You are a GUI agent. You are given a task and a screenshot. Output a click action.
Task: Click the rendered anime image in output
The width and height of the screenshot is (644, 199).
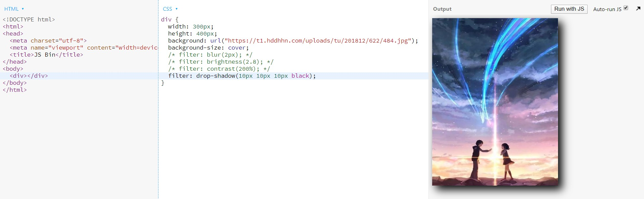[495, 102]
